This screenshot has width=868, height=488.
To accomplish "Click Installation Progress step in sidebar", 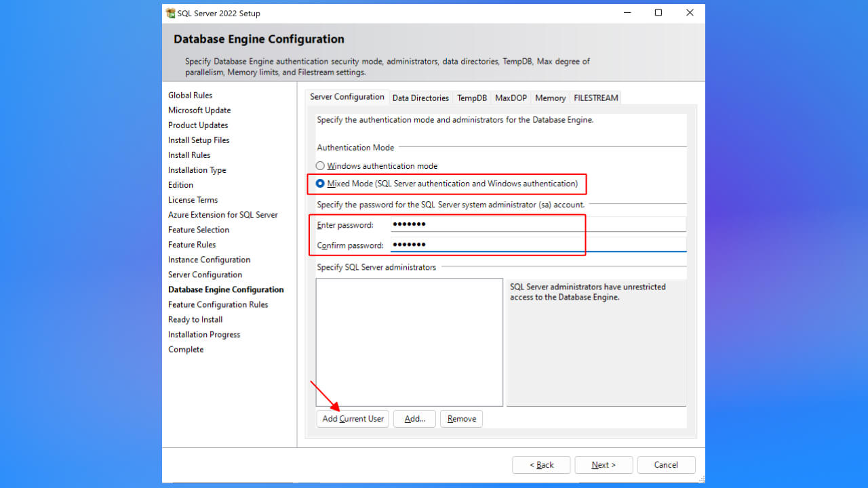I will [x=204, y=334].
